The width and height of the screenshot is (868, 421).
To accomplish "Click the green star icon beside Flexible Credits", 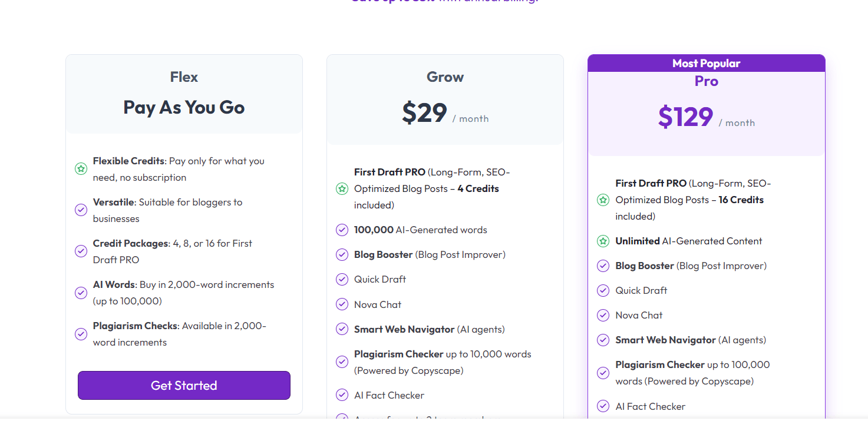I will click(81, 169).
